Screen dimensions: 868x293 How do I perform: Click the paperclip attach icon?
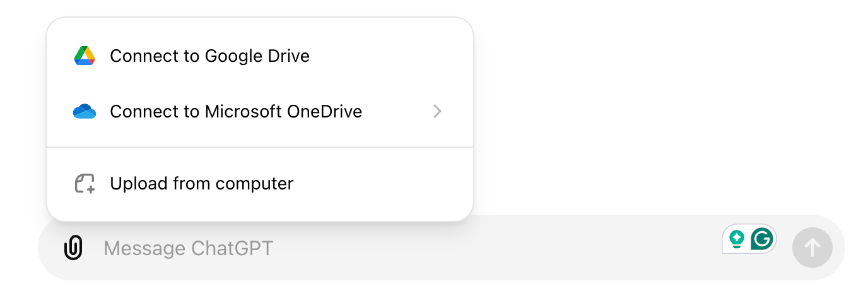tap(74, 248)
